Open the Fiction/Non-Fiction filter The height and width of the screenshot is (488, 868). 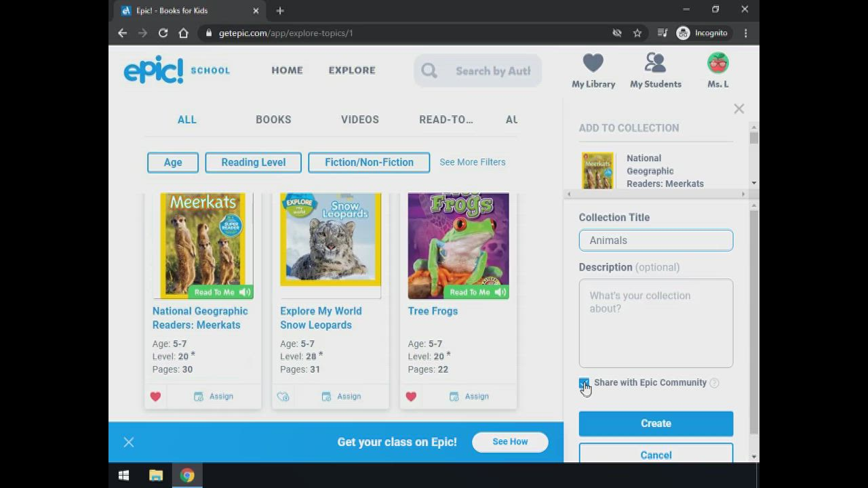click(369, 162)
